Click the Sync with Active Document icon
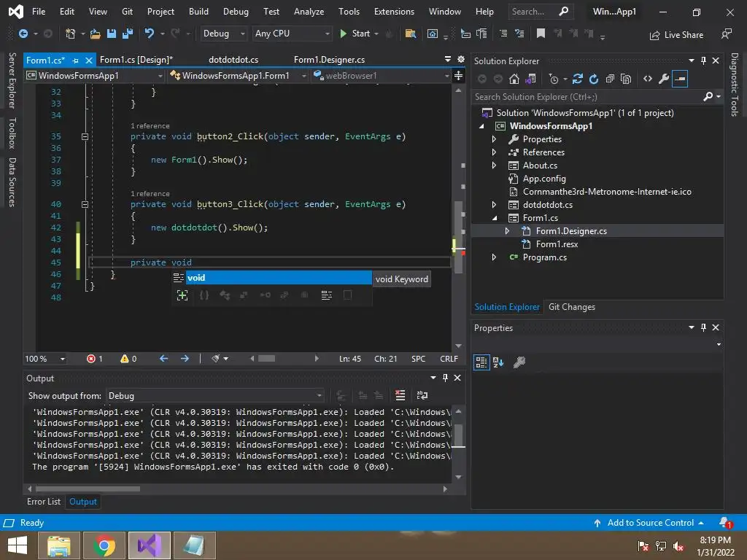The width and height of the screenshot is (747, 560). [578, 79]
